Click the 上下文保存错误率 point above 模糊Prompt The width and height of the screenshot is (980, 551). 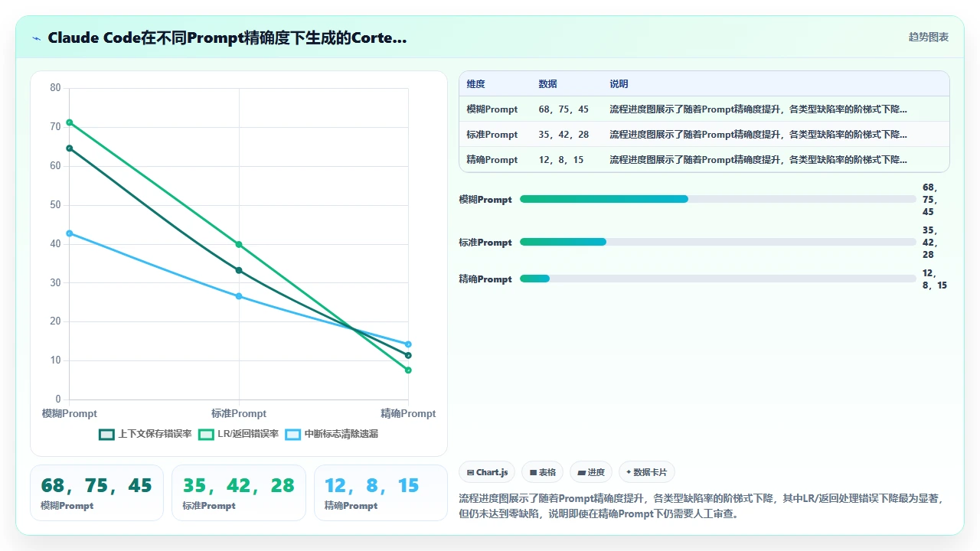point(70,148)
